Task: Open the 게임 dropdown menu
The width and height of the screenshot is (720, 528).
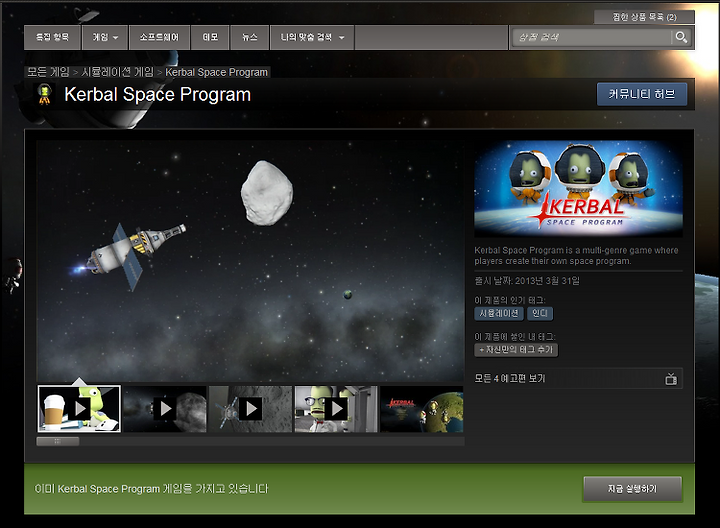Action: pyautogui.click(x=105, y=37)
